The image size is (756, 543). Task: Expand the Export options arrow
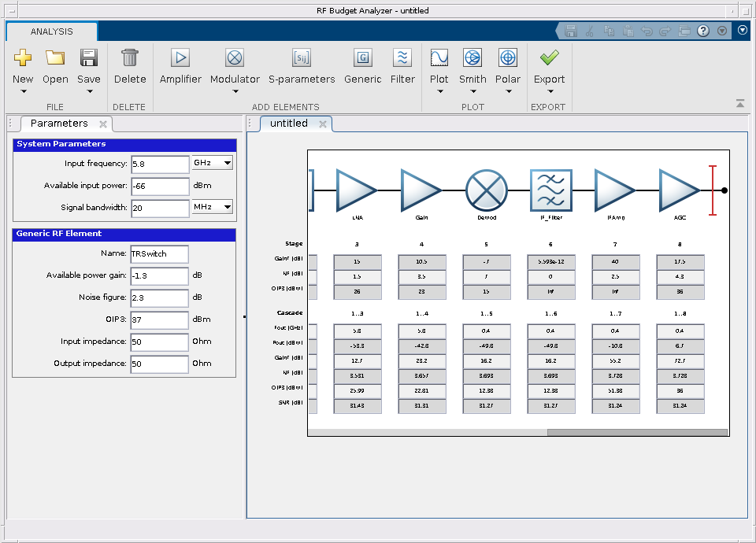click(x=549, y=91)
